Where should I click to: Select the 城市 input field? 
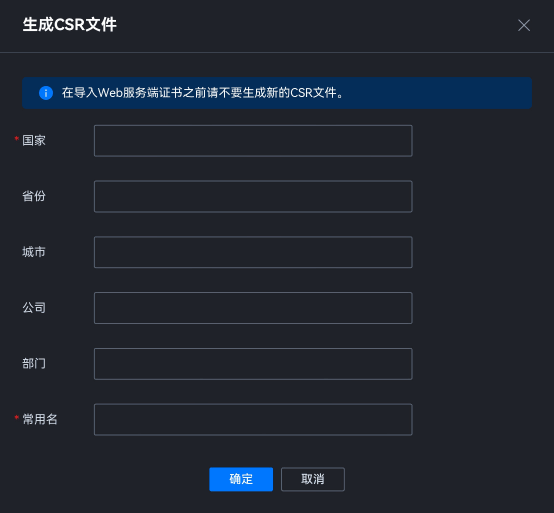253,252
